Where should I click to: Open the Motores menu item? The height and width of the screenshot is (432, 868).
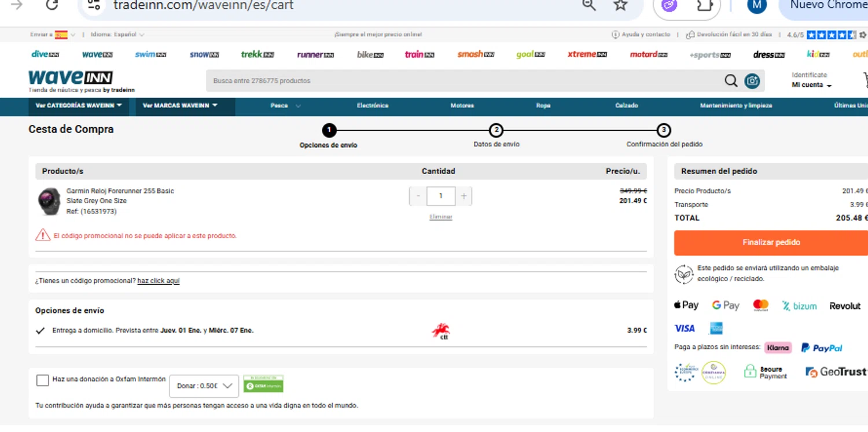tap(462, 106)
